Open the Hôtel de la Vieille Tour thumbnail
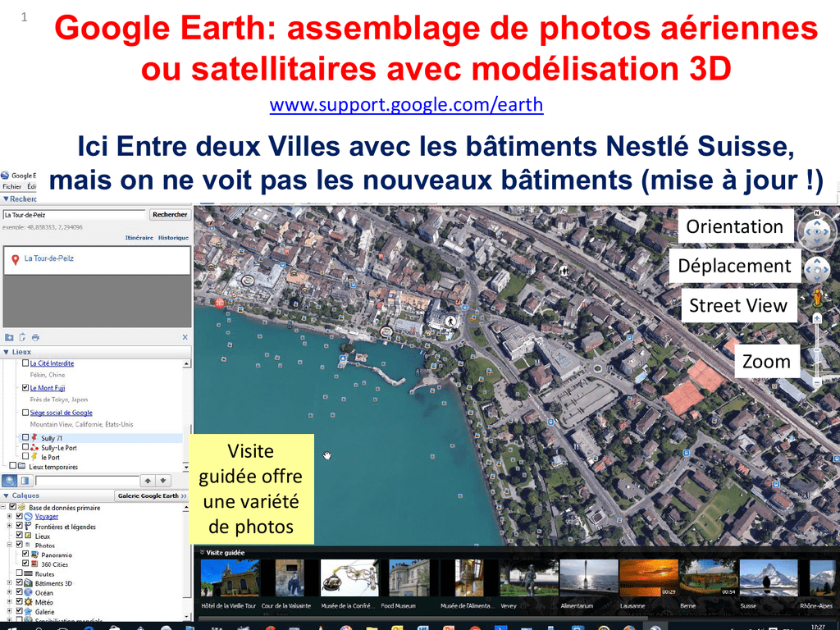Screen dimensions: 840x630 click(230, 577)
